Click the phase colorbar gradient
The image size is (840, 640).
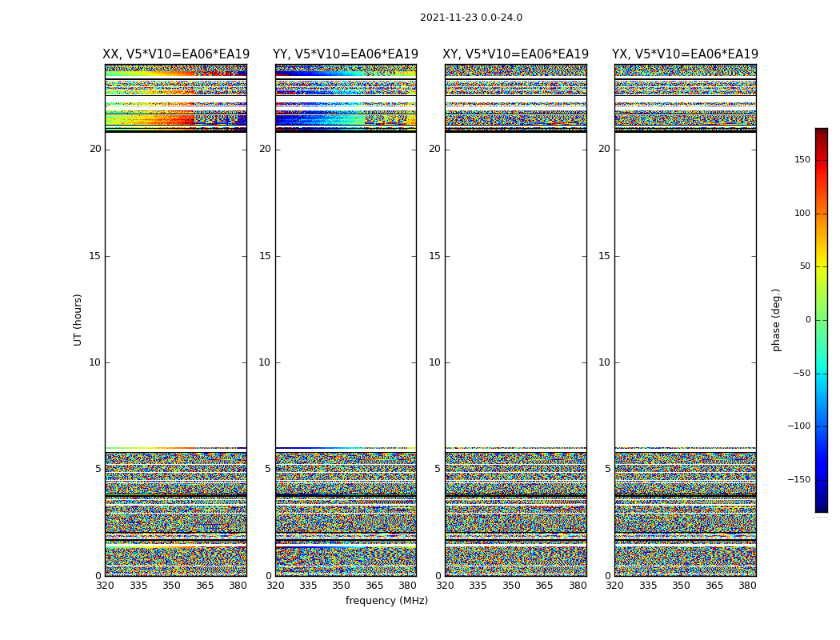[822, 320]
